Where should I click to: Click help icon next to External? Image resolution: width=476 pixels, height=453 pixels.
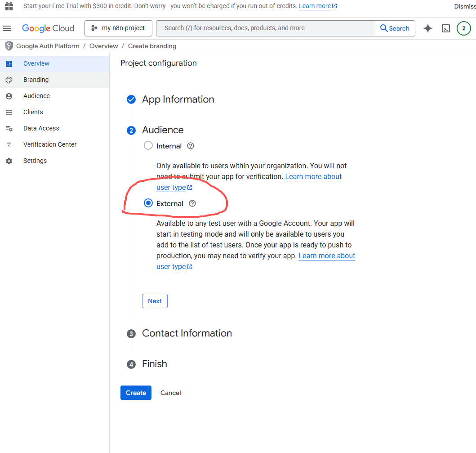click(192, 203)
